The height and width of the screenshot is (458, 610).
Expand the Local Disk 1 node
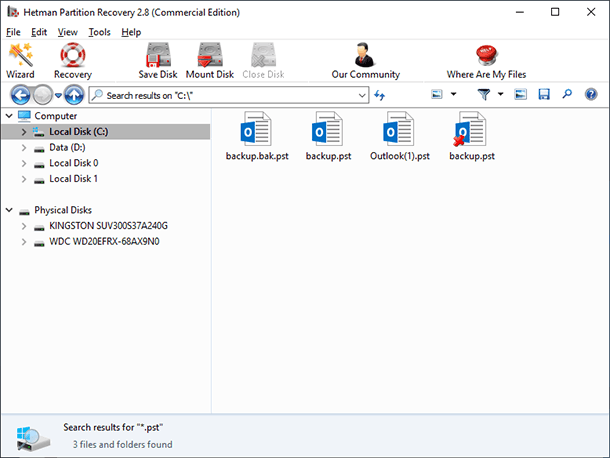(24, 179)
